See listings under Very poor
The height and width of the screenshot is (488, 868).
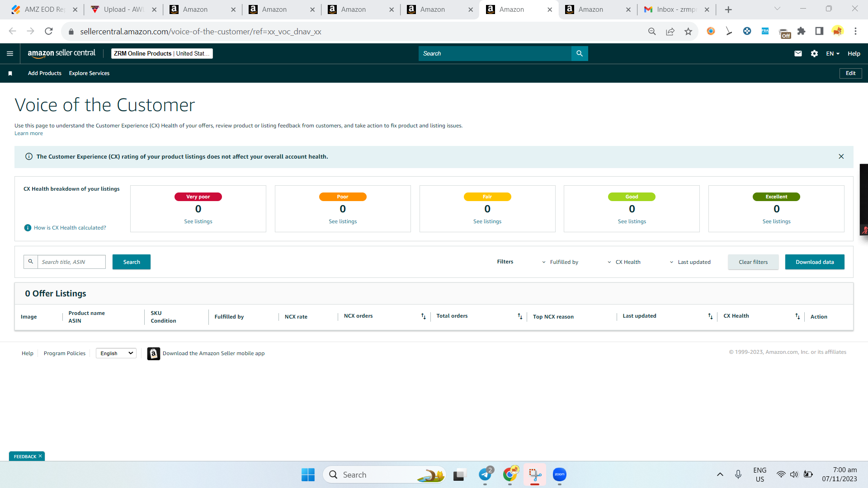point(198,221)
